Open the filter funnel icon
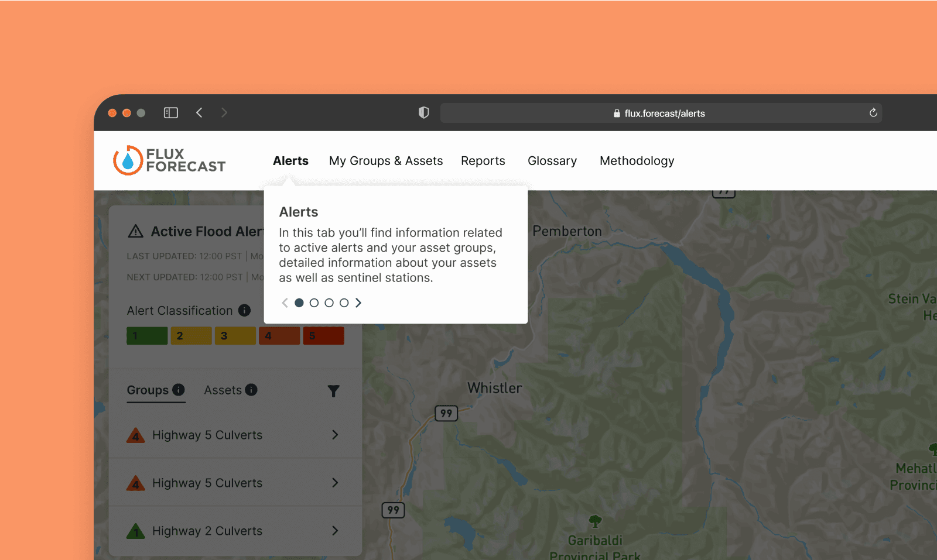The image size is (937, 560). (x=334, y=391)
